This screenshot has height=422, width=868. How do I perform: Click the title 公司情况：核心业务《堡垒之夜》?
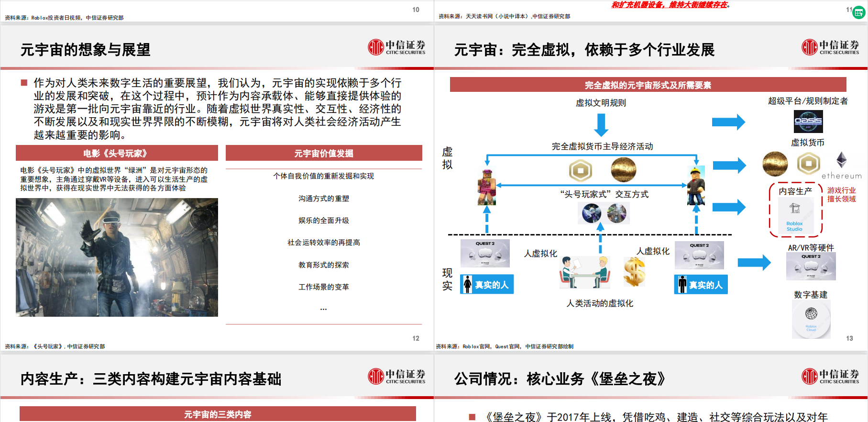point(560,378)
